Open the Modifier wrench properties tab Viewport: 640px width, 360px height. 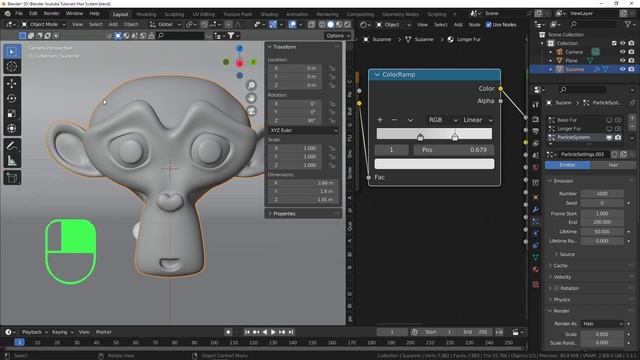click(536, 209)
